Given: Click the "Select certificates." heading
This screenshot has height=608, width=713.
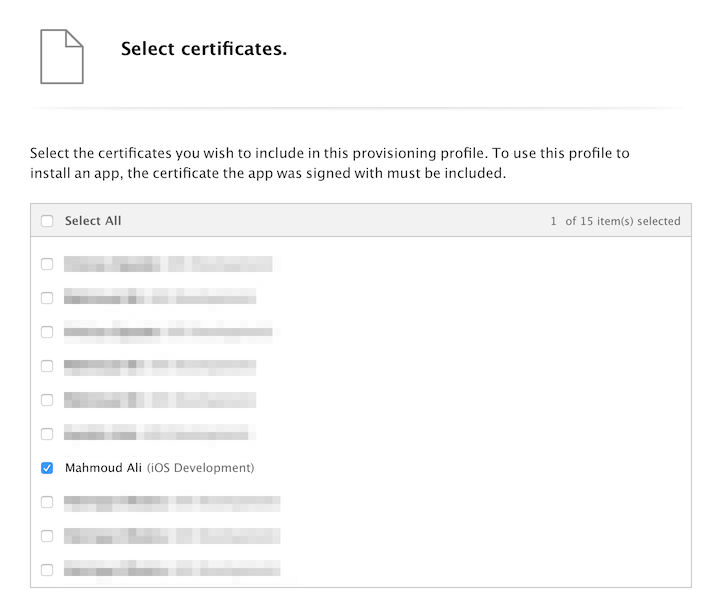Looking at the screenshot, I should (x=204, y=49).
